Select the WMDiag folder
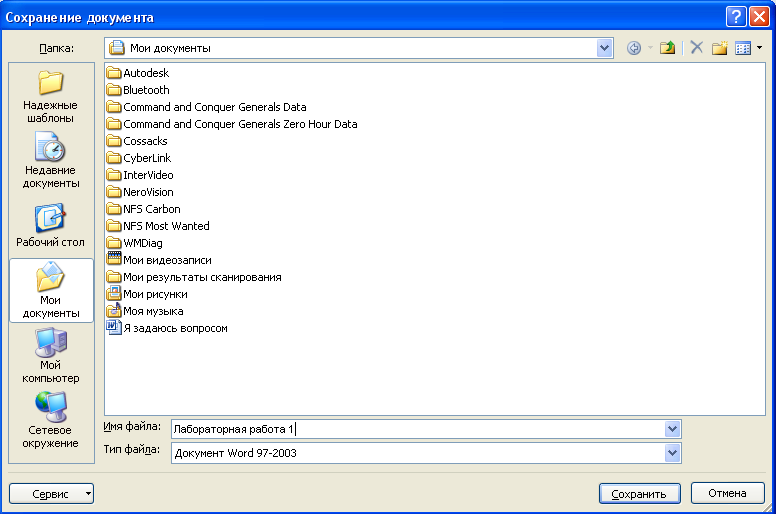Image resolution: width=776 pixels, height=514 pixels. [135, 243]
